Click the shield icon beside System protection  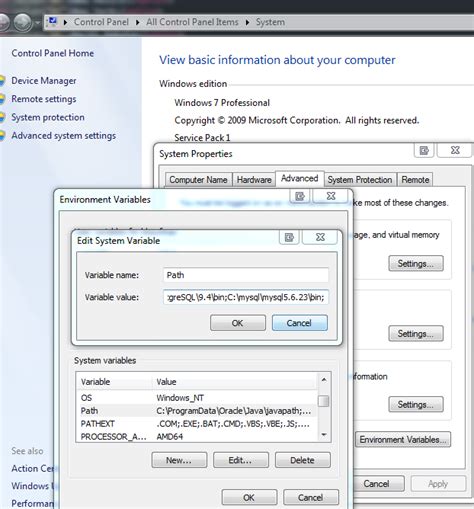[x=3, y=118]
